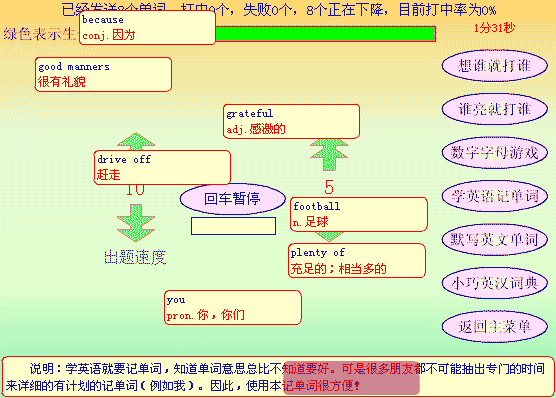Click the 回车暂停 pause button

[x=233, y=199]
